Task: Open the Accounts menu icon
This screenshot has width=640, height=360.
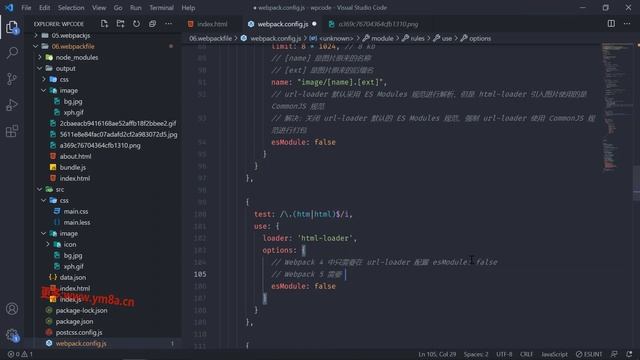Action: coord(12,309)
